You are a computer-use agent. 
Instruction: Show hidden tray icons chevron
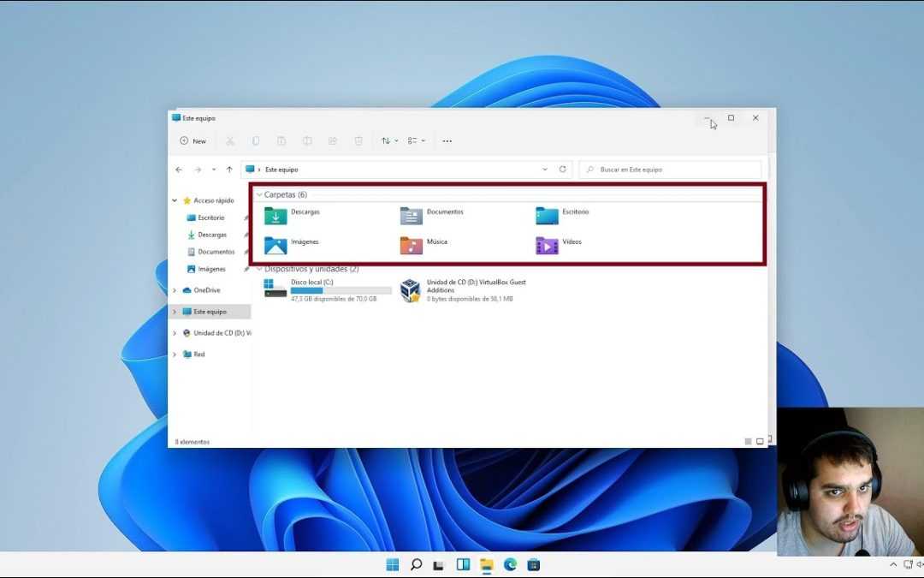(893, 565)
